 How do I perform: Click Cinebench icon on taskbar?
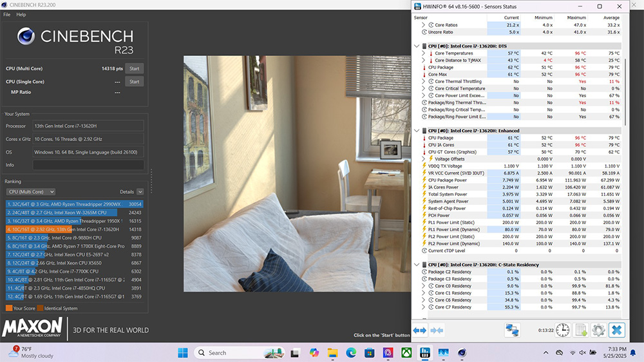tap(462, 352)
